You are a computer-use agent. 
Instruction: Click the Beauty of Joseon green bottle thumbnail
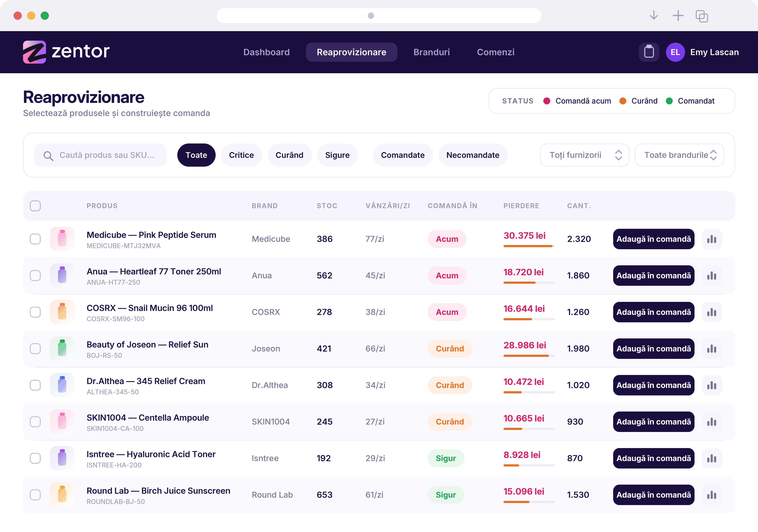[x=62, y=349]
